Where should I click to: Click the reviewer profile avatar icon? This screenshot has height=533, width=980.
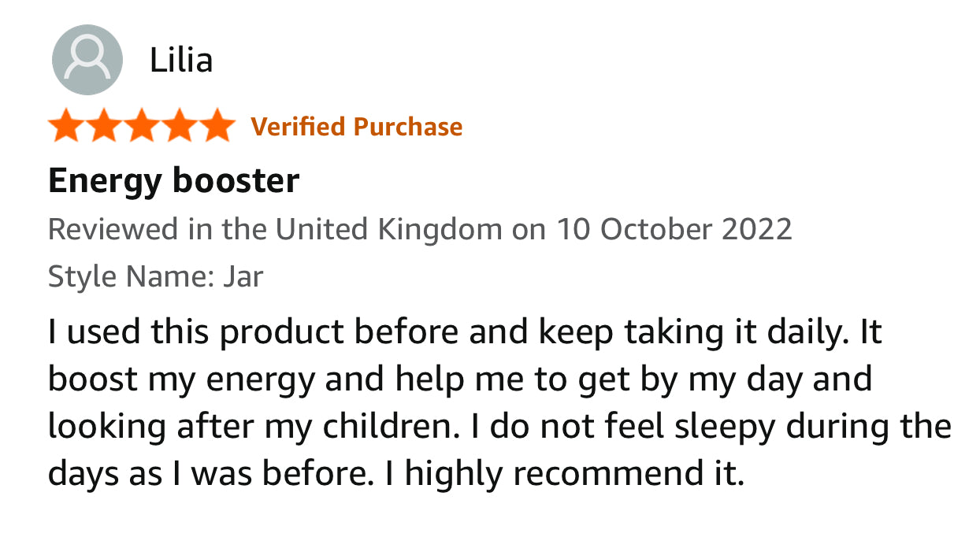pos(87,60)
